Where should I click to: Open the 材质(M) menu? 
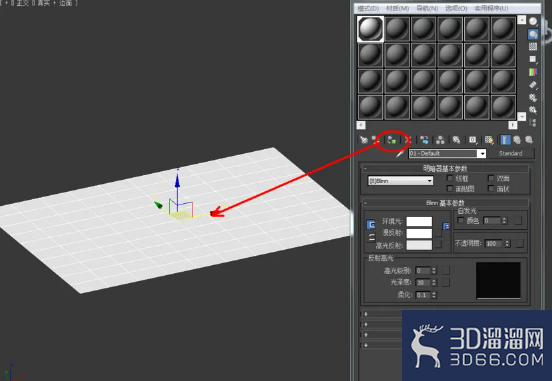click(397, 8)
